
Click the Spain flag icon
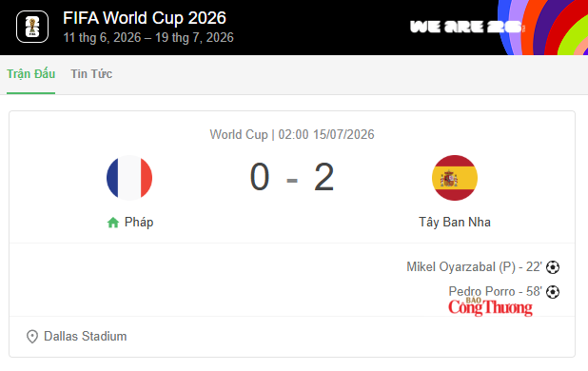(x=455, y=178)
